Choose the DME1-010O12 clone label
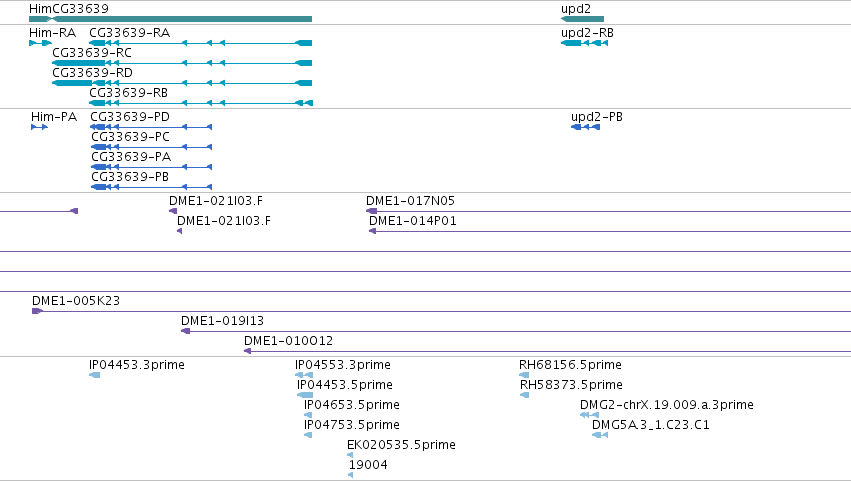The height and width of the screenshot is (481, 851). (x=289, y=341)
